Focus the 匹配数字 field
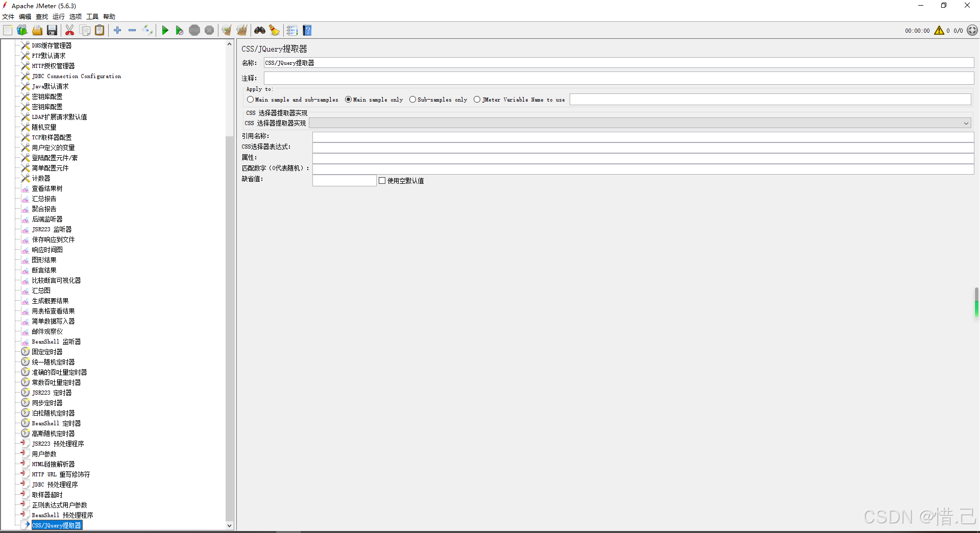Image resolution: width=980 pixels, height=533 pixels. click(643, 168)
